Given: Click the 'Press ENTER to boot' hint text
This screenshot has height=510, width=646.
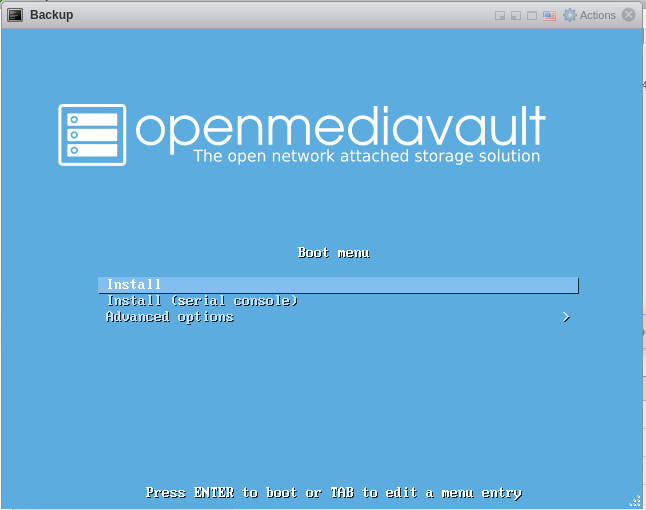Looking at the screenshot, I should pyautogui.click(x=334, y=493).
